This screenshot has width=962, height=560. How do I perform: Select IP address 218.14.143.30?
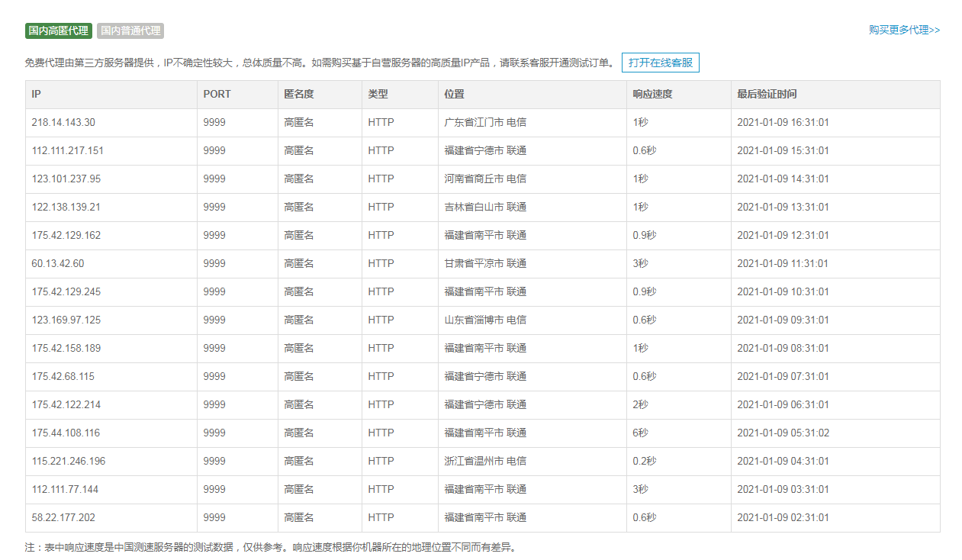[63, 123]
